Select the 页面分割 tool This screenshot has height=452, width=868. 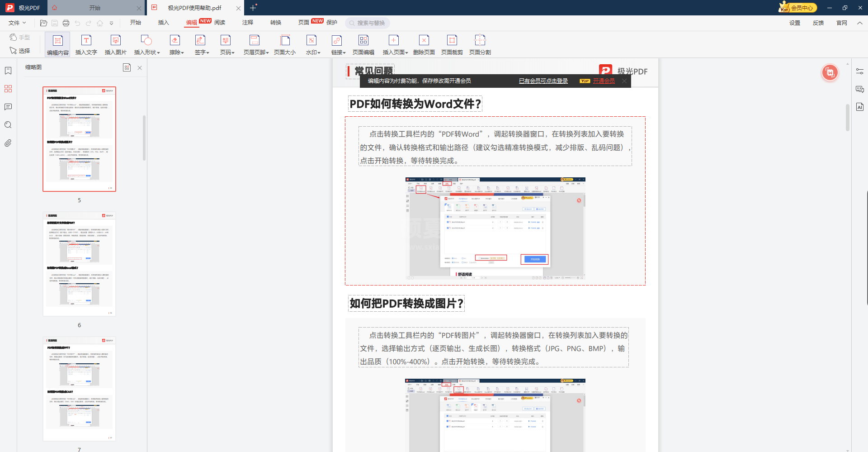(480, 44)
